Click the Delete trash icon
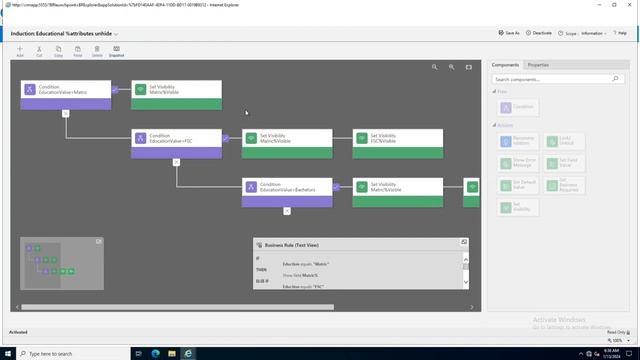Screen dimensions: 640x360 coord(97,51)
